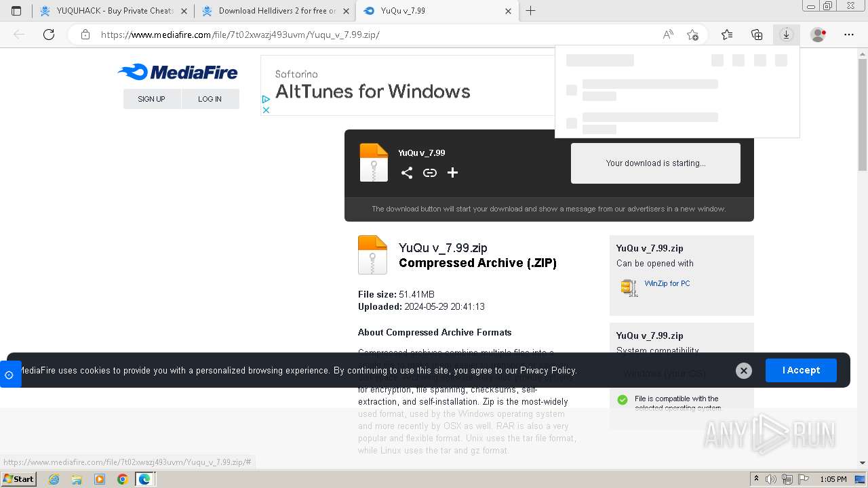Close the YUQUHACK tab
Image resolution: width=868 pixels, height=488 pixels.
click(x=184, y=11)
